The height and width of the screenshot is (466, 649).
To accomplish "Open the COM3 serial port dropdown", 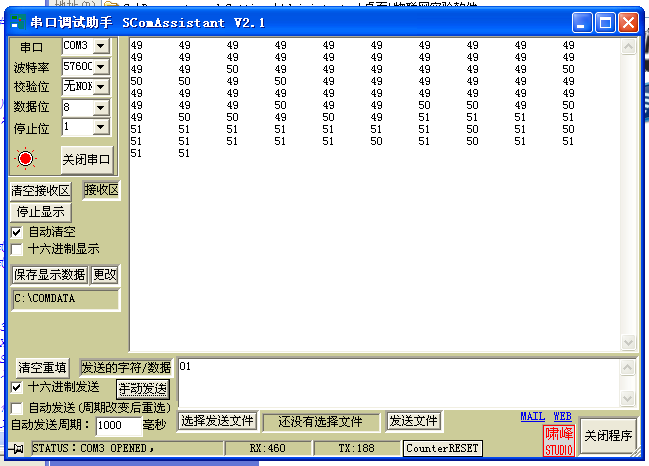I will [x=101, y=46].
